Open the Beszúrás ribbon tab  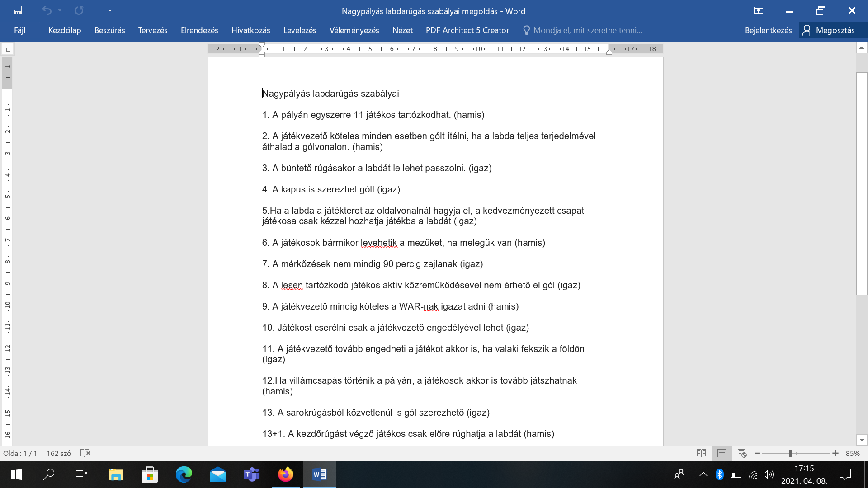tap(109, 30)
